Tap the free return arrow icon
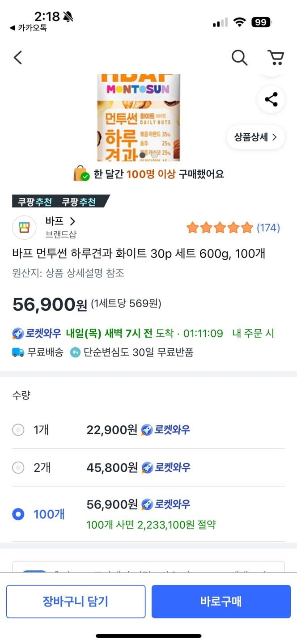Viewport: 297px width, 644px height. [x=76, y=352]
